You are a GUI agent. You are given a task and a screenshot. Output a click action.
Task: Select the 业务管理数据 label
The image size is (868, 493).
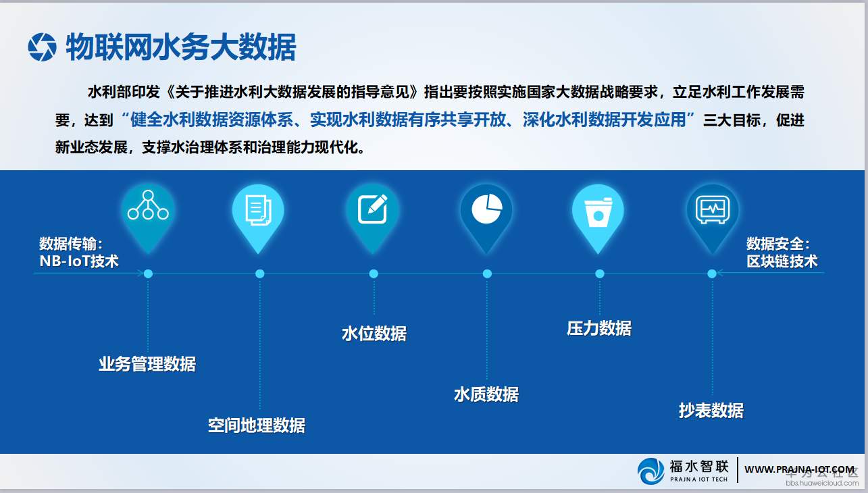[x=147, y=364]
